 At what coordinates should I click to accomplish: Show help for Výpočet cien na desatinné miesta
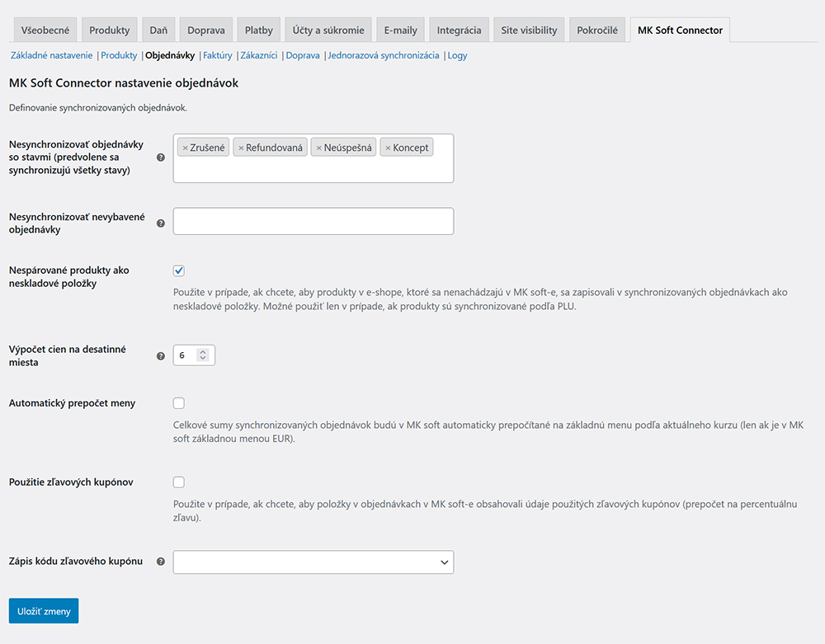point(161,355)
